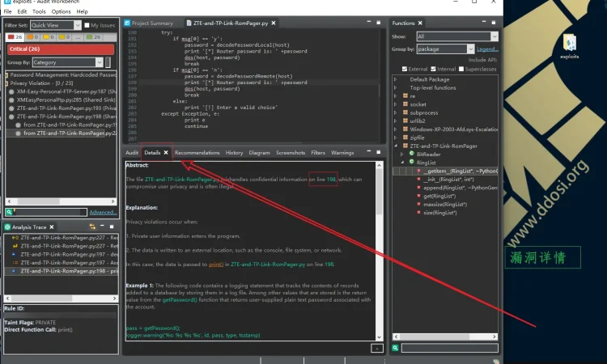607x364 pixels.
Task: Open the Tools menu
Action: click(39, 11)
